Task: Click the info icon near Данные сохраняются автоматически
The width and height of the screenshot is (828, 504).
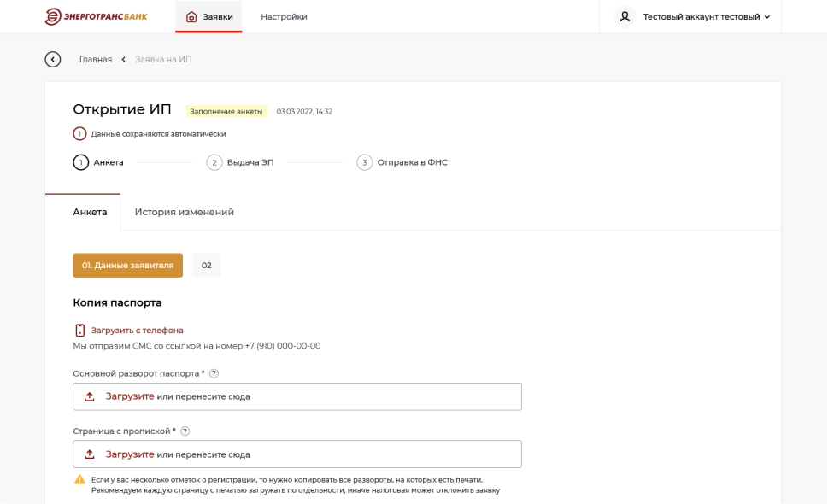Action: tap(79, 134)
